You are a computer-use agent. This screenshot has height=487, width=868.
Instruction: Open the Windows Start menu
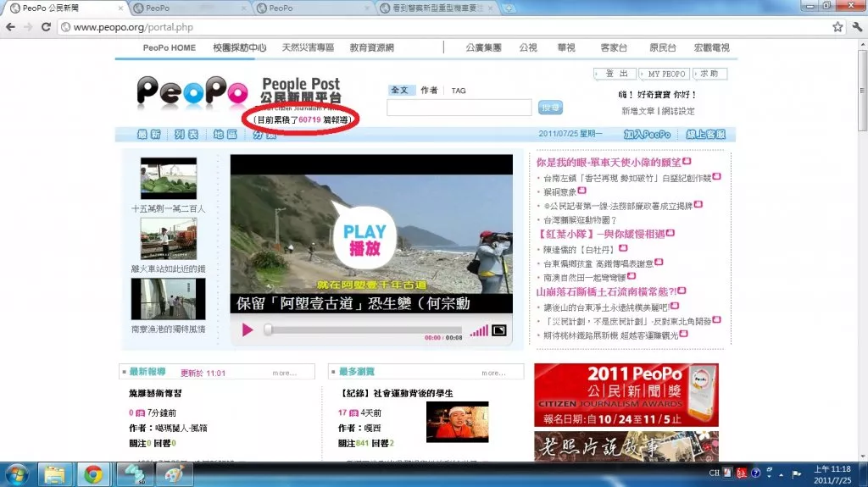[17, 475]
